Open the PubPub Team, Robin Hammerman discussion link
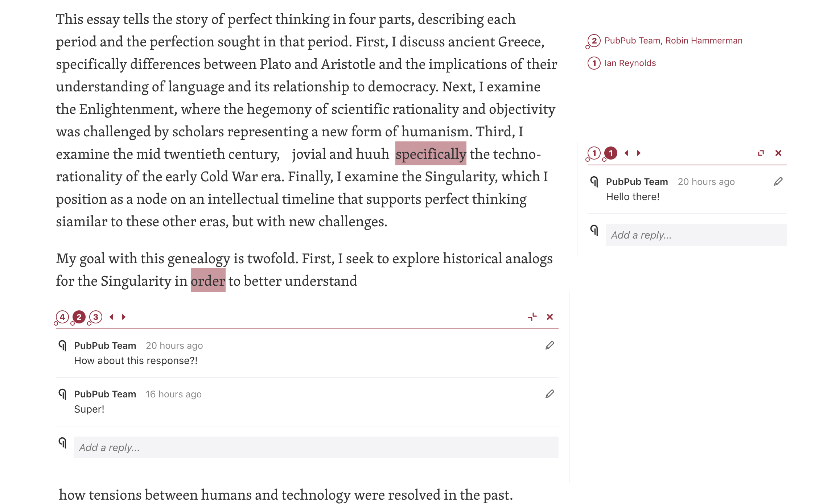This screenshot has height=504, width=819. (673, 40)
